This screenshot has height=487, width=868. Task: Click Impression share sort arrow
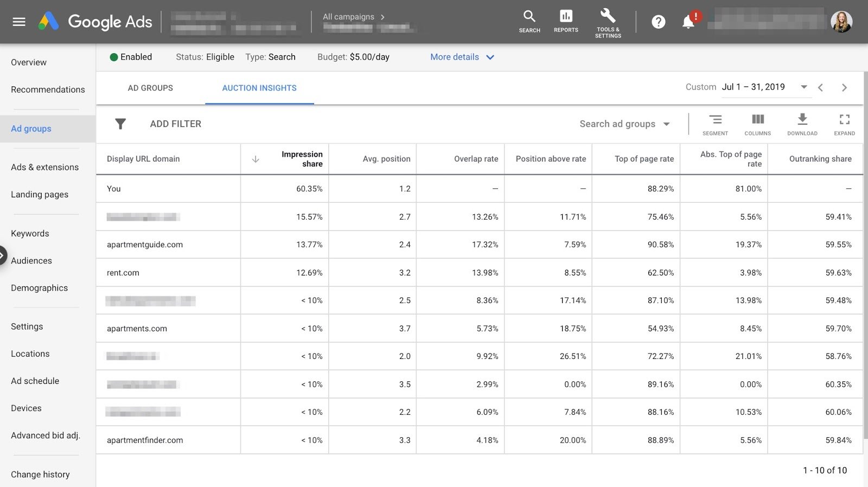tap(256, 159)
